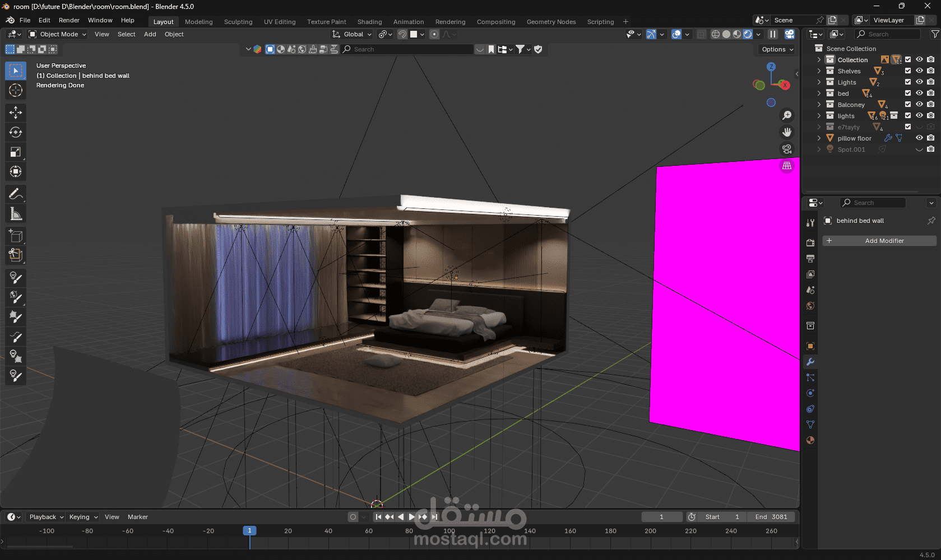Image resolution: width=941 pixels, height=560 pixels.
Task: Open the Global transform orientation dropdown
Action: pos(352,34)
